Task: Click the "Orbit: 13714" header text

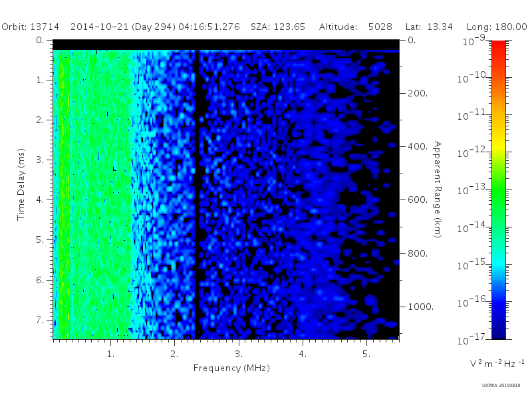Action: pos(30,27)
